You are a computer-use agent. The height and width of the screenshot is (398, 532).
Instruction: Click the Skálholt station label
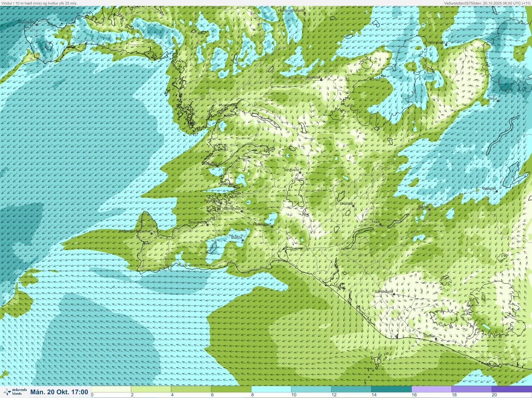click(346, 204)
